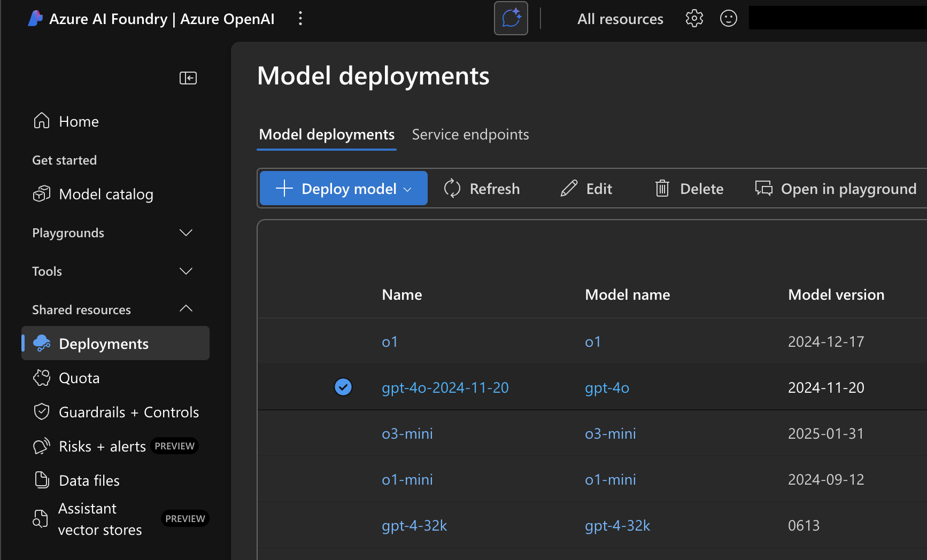Image resolution: width=927 pixels, height=560 pixels.
Task: Open the AI chat assistant icon
Action: (x=511, y=19)
